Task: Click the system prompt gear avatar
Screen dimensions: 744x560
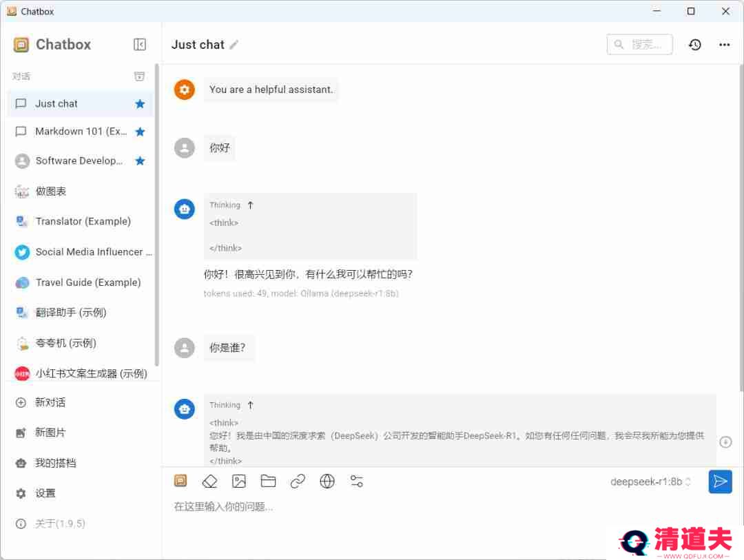Action: coord(185,90)
